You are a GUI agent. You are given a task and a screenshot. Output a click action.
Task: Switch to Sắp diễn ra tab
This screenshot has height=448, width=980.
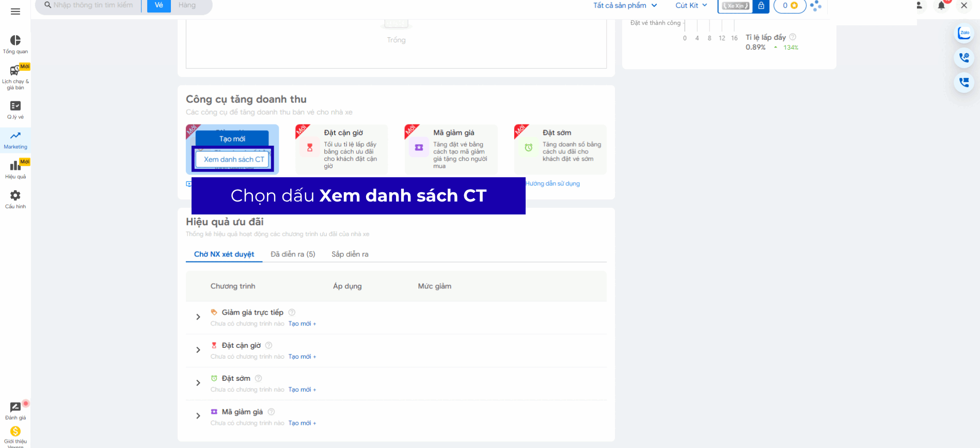tap(350, 254)
